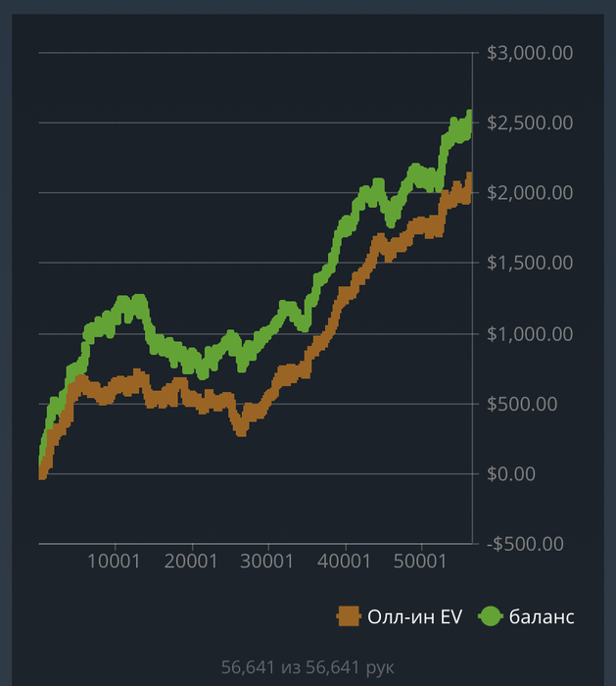Select the $1,500.00 y-axis label
The height and width of the screenshot is (686, 616).
530,263
